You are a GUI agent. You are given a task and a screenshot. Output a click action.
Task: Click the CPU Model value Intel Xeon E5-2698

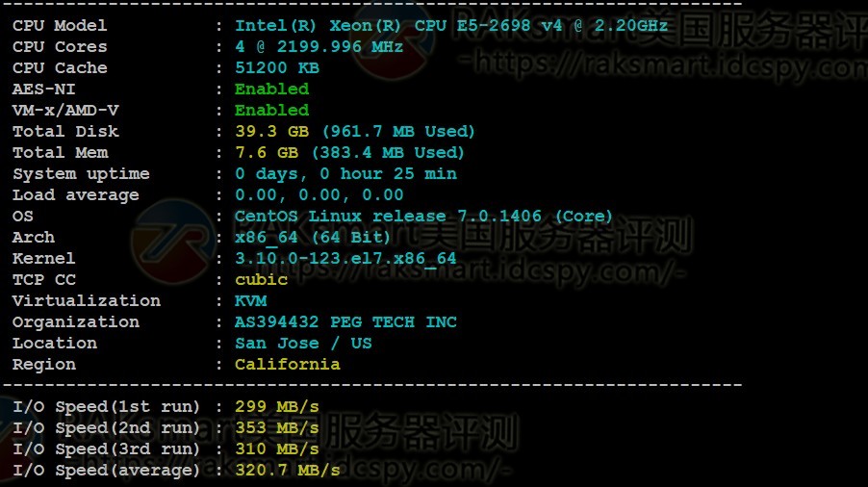coord(451,26)
